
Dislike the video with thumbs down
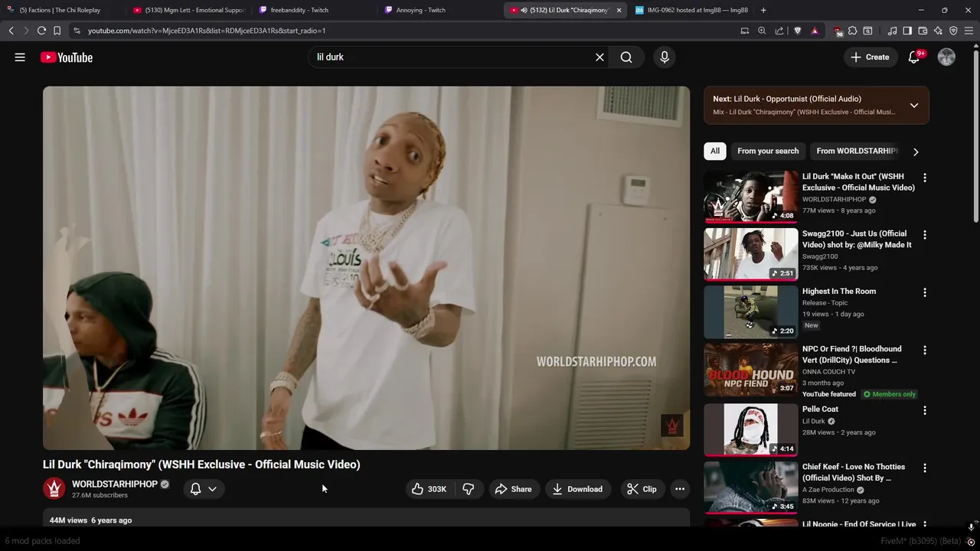point(469,489)
